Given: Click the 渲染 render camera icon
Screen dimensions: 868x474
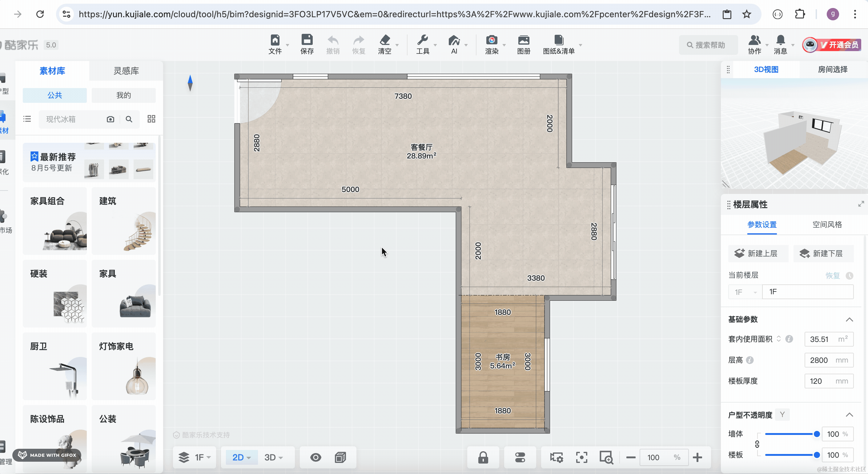Looking at the screenshot, I should click(492, 40).
